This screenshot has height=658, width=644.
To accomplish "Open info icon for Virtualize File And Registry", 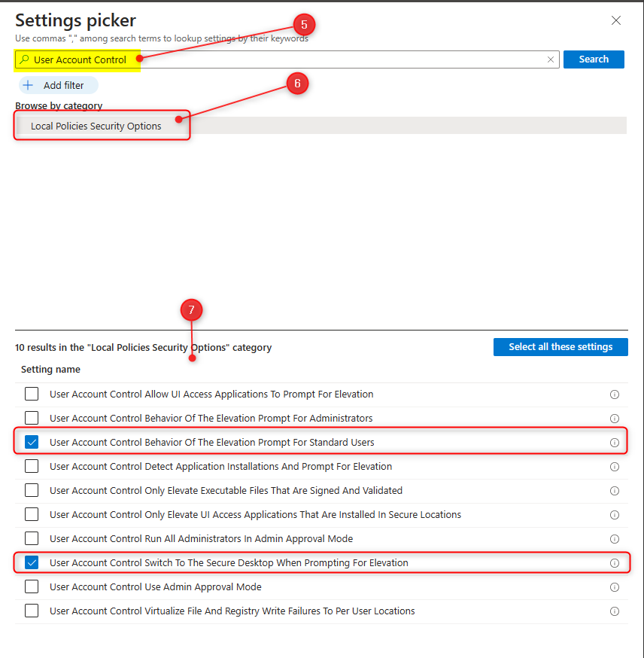I will (614, 611).
